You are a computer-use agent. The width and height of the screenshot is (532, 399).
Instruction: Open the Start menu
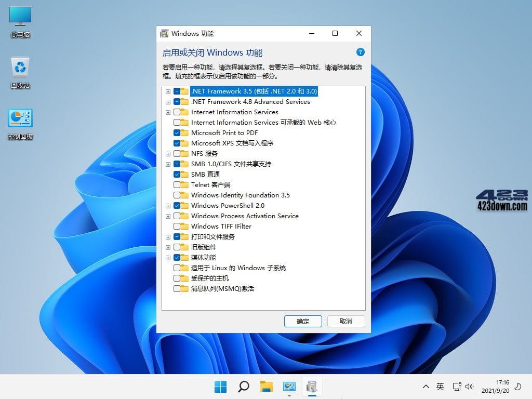pos(220,387)
